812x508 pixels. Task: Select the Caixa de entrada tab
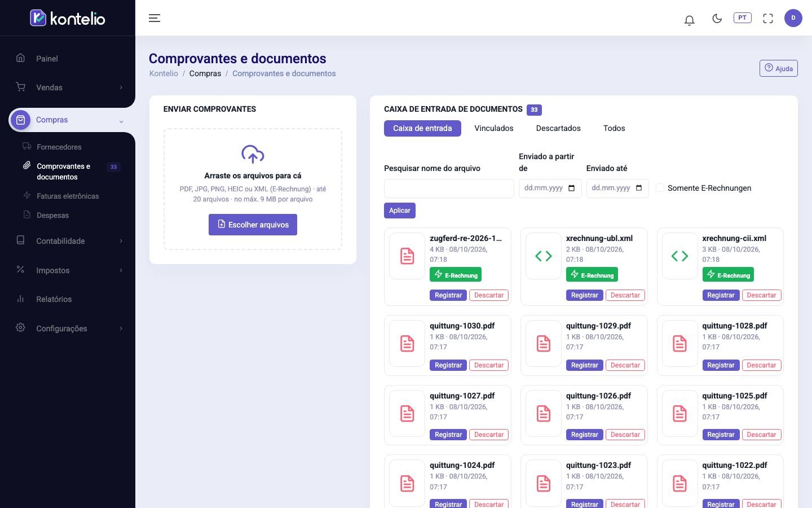pos(422,128)
